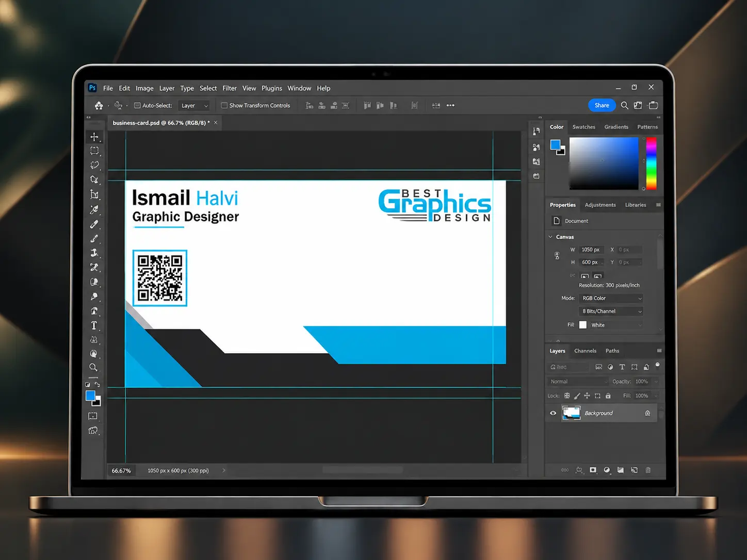This screenshot has height=560, width=747.
Task: Open the Opacity dropdown arrow
Action: (x=656, y=382)
